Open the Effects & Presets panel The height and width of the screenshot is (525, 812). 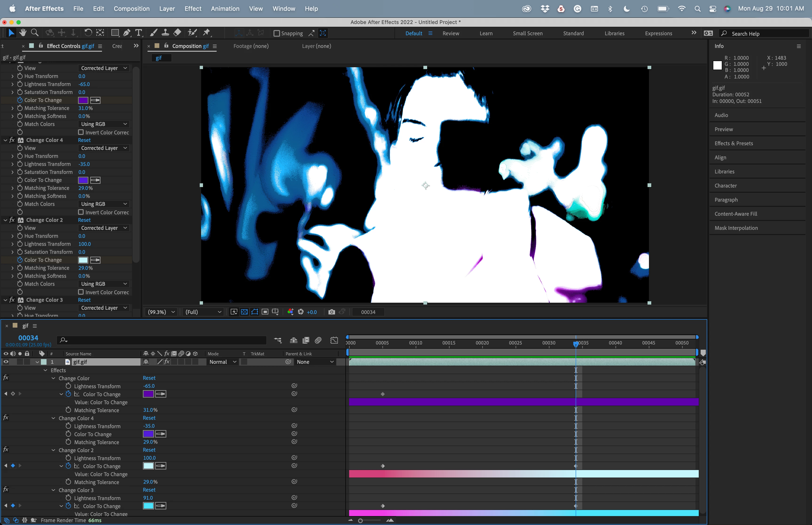734,143
